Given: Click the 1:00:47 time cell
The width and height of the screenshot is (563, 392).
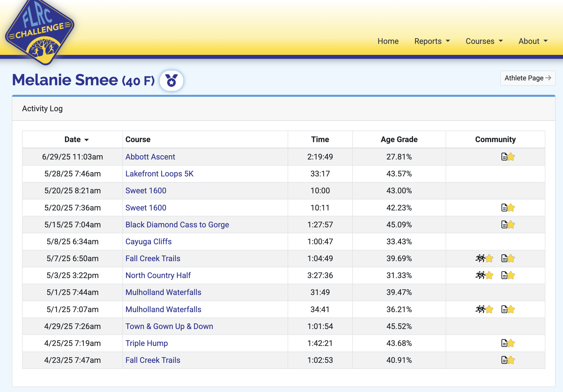Looking at the screenshot, I should pyautogui.click(x=320, y=242).
